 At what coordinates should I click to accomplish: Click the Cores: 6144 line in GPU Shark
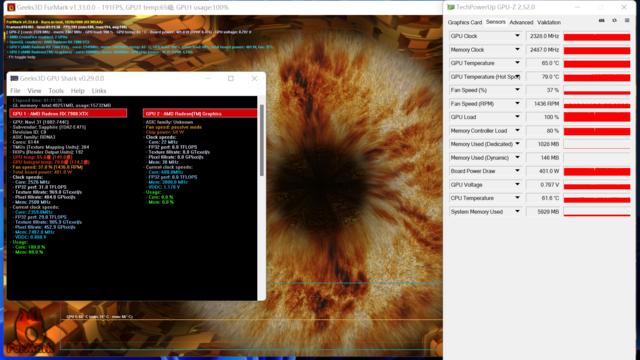point(25,142)
